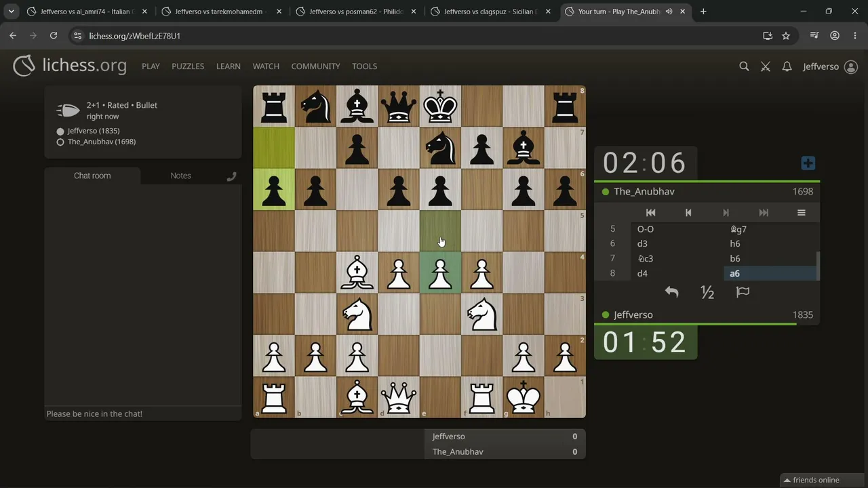Click the lichess.org logo
The width and height of the screenshot is (868, 488).
coord(70,66)
